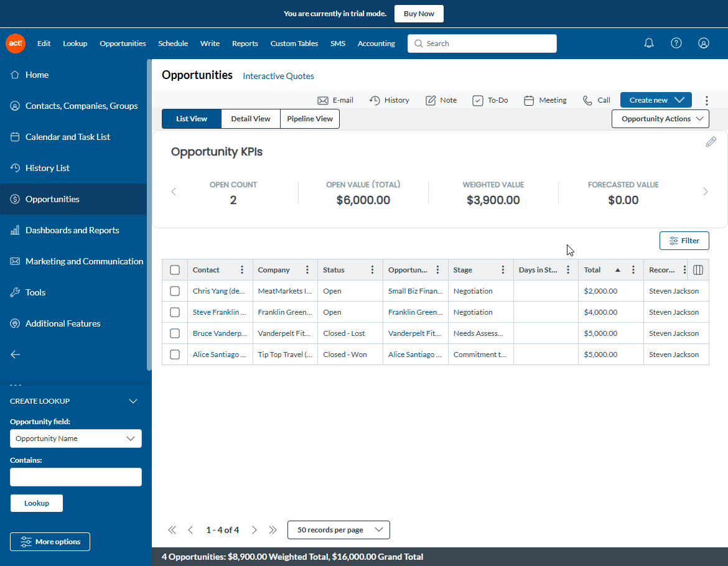Screen dimensions: 728x566
Task: Open Stage column menu
Action: pyautogui.click(x=502, y=270)
